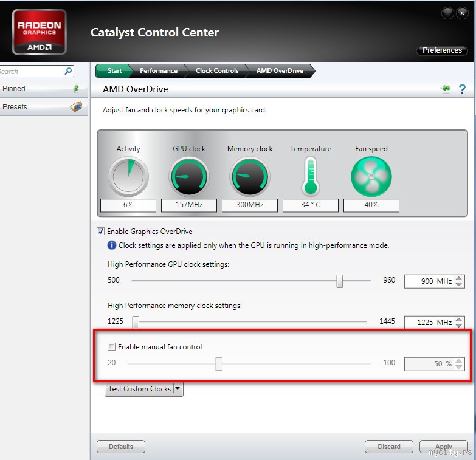The height and width of the screenshot is (460, 476).
Task: Decrease fan percent with the down stepper arrow
Action: (459, 367)
